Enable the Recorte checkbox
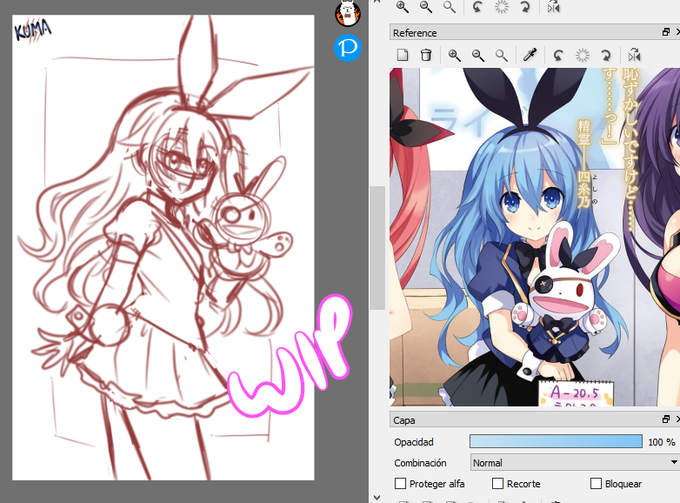This screenshot has width=680, height=503. [498, 483]
